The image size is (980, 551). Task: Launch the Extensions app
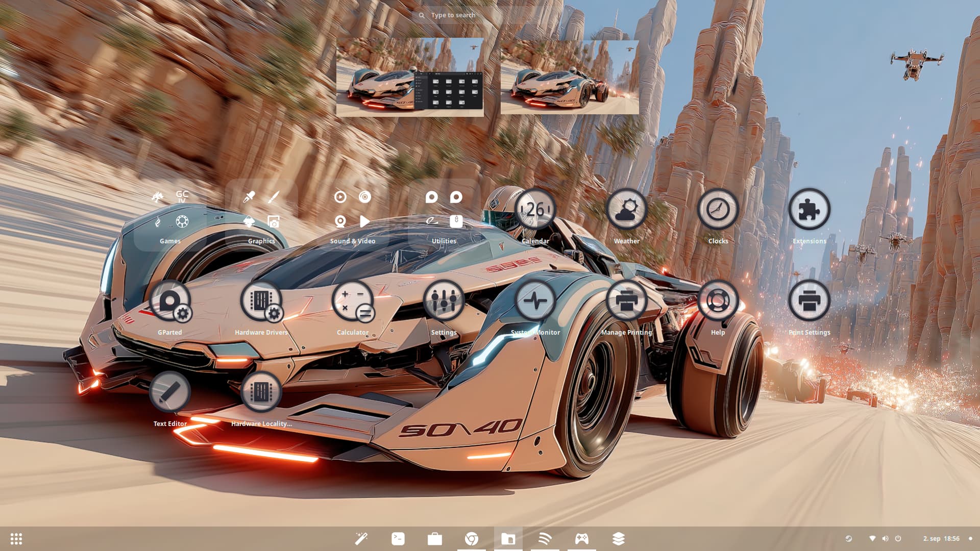pos(810,210)
